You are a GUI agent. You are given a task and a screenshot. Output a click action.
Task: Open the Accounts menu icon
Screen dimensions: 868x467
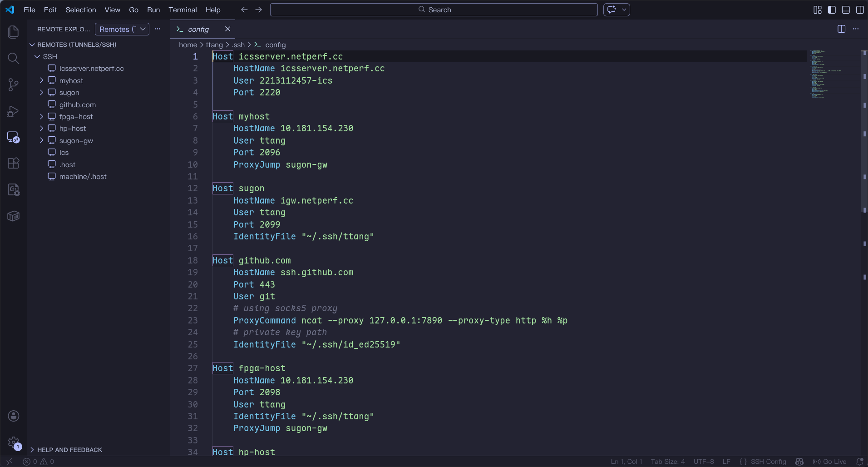(14, 416)
